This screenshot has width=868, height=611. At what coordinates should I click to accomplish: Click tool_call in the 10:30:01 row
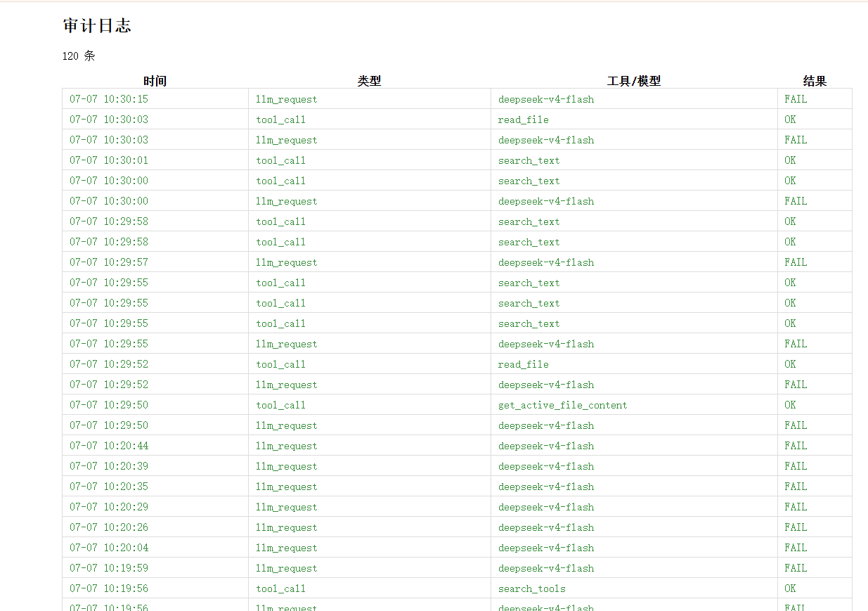click(281, 160)
